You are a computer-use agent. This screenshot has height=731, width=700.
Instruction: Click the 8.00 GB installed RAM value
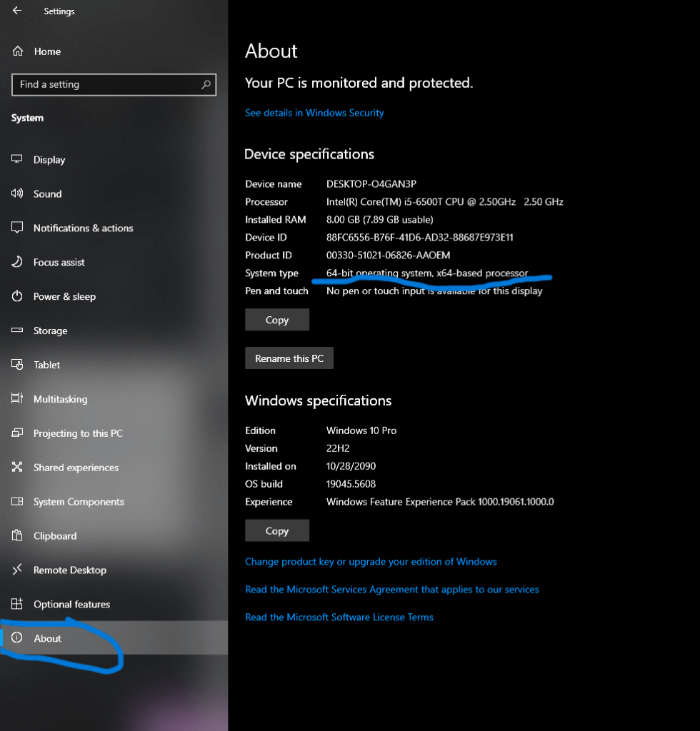379,219
